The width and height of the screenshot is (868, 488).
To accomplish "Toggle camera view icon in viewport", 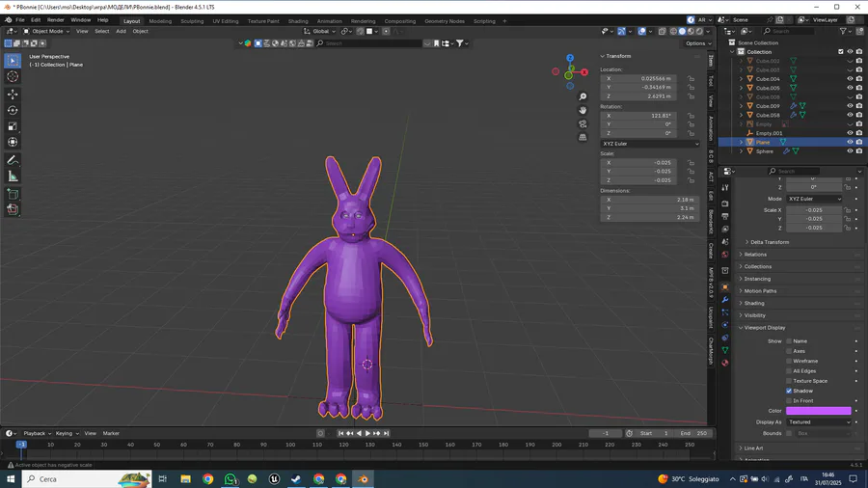I will click(583, 124).
